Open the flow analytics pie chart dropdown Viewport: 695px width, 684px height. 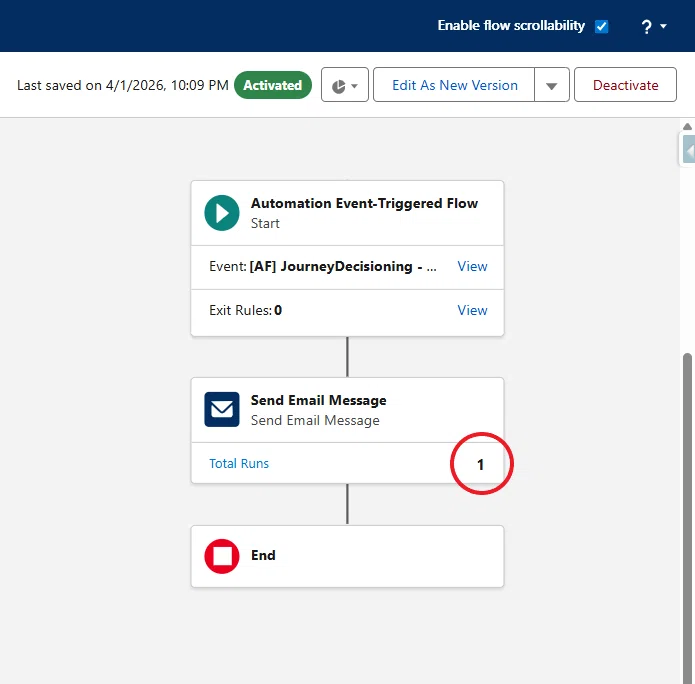tap(345, 85)
